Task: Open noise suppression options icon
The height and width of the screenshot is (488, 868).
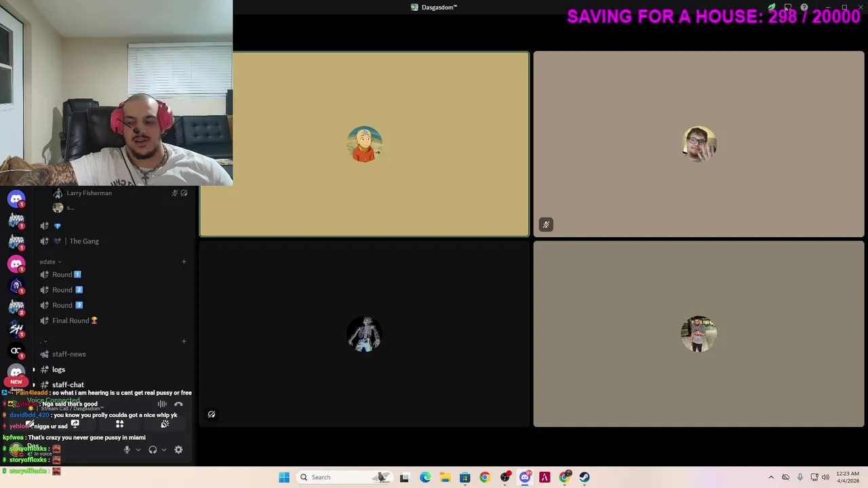Action: [162, 404]
